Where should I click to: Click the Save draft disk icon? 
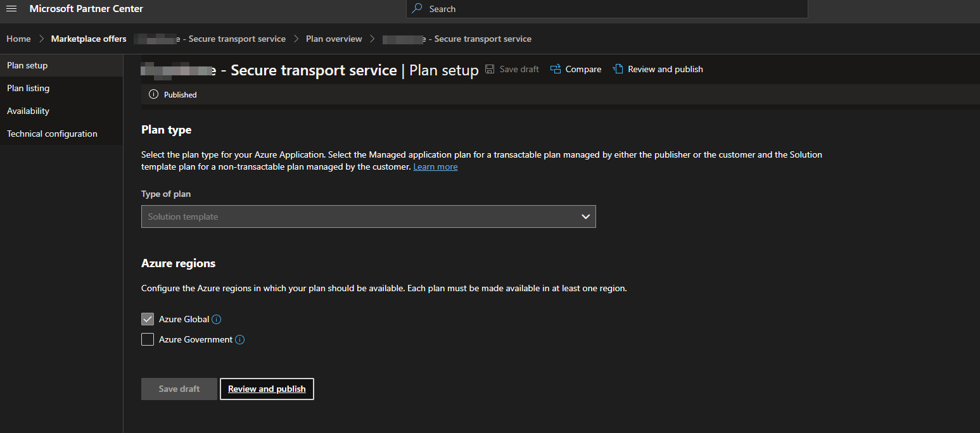pos(490,69)
